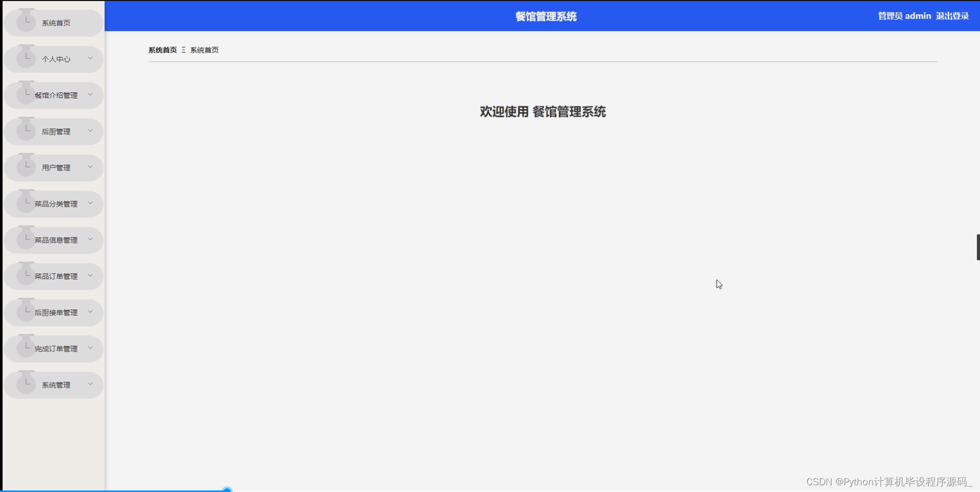This screenshot has width=980, height=492.
Task: Click the 后厨接单管理 sidebar icon
Action: coord(26,311)
